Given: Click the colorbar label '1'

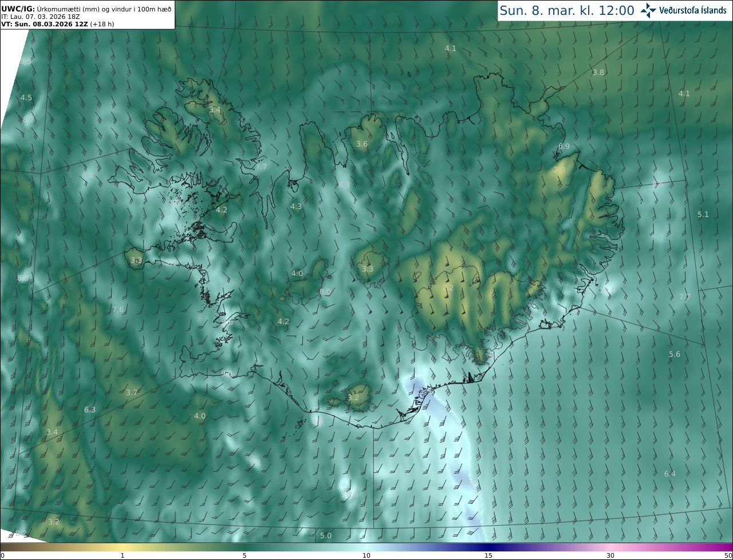Looking at the screenshot, I should [123, 555].
